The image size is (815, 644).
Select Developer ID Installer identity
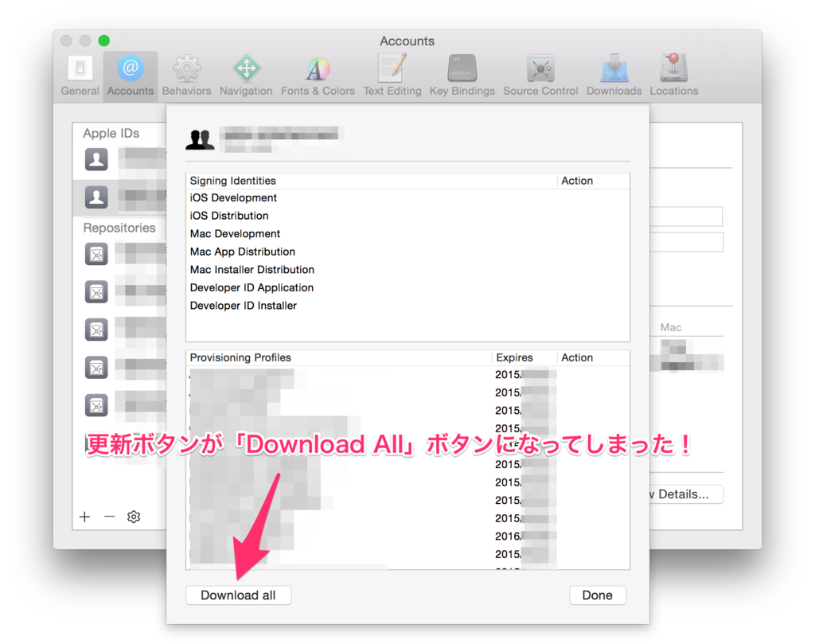pos(407,306)
